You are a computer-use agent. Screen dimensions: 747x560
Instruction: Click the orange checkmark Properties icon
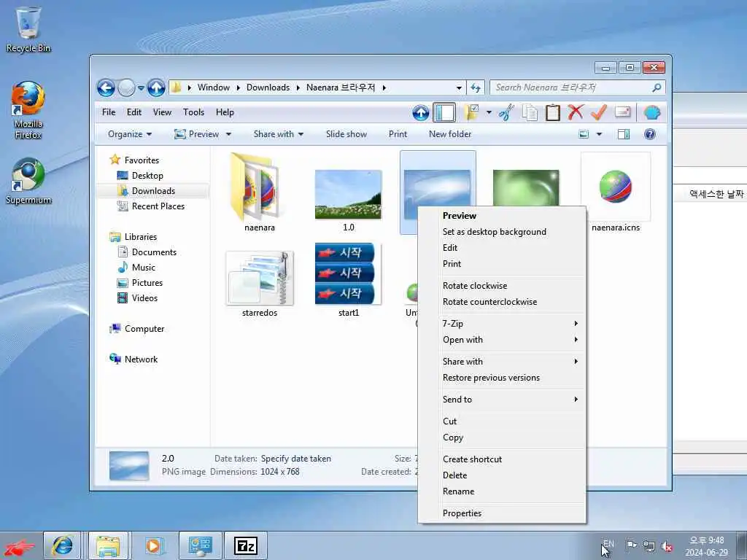[x=599, y=113]
